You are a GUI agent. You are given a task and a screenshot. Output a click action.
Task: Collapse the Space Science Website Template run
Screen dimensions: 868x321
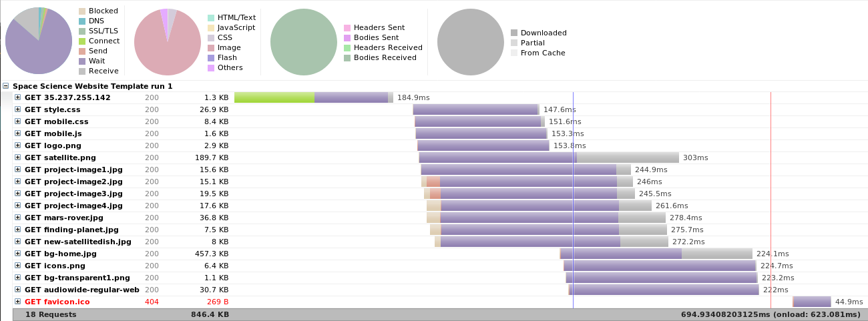click(6, 86)
